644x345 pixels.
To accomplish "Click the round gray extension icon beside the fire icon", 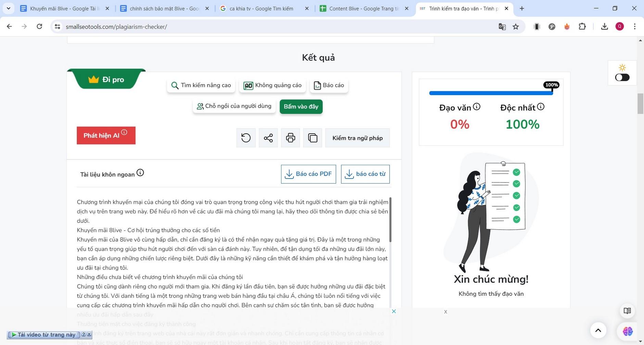I will [552, 26].
